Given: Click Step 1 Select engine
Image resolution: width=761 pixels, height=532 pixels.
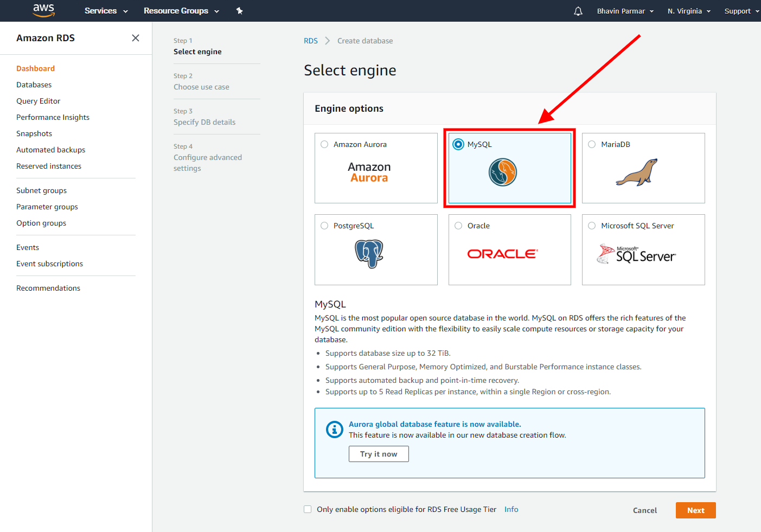Looking at the screenshot, I should (x=197, y=47).
